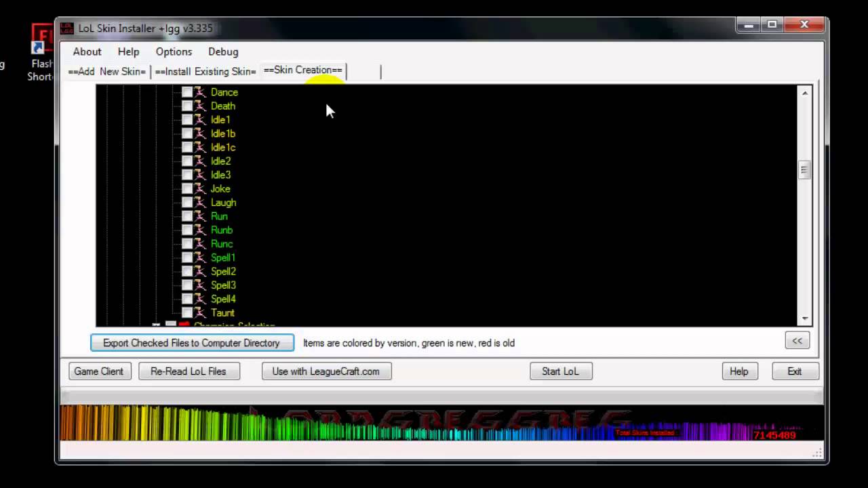Select the Taunt animation checkbox
Screen dimensions: 868x488
click(187, 312)
